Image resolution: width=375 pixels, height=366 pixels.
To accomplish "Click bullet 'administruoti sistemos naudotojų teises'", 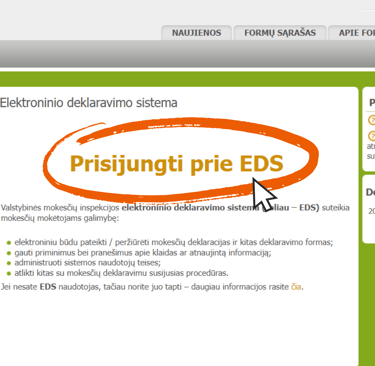I will (x=87, y=263).
